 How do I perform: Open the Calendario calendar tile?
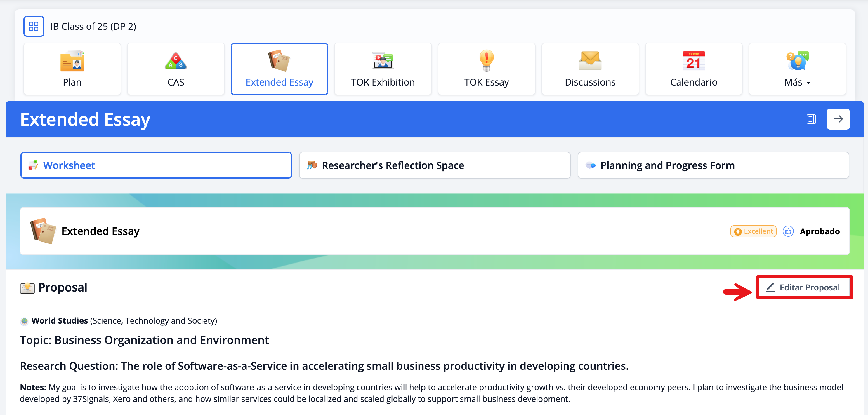693,69
